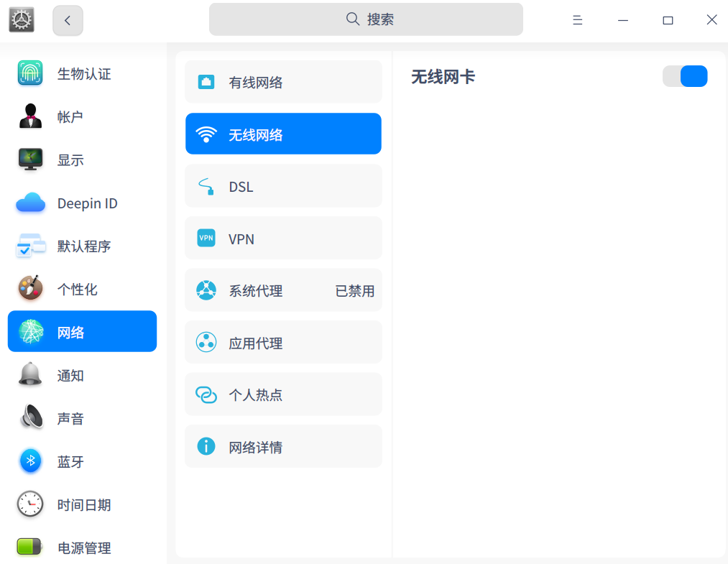Click the network details info icon
This screenshot has height=564, width=728.
(x=207, y=445)
